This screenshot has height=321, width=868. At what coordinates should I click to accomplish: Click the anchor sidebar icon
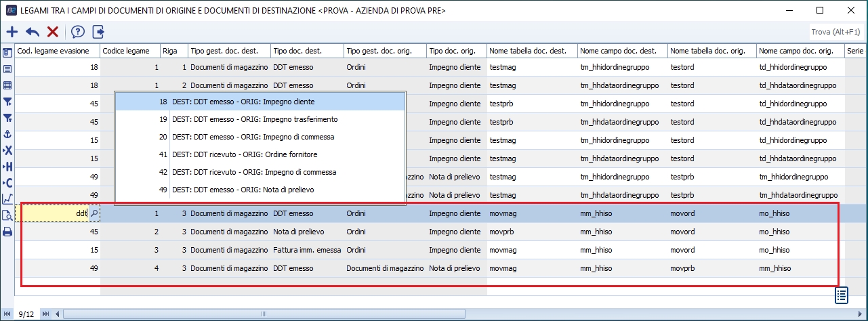(x=7, y=134)
